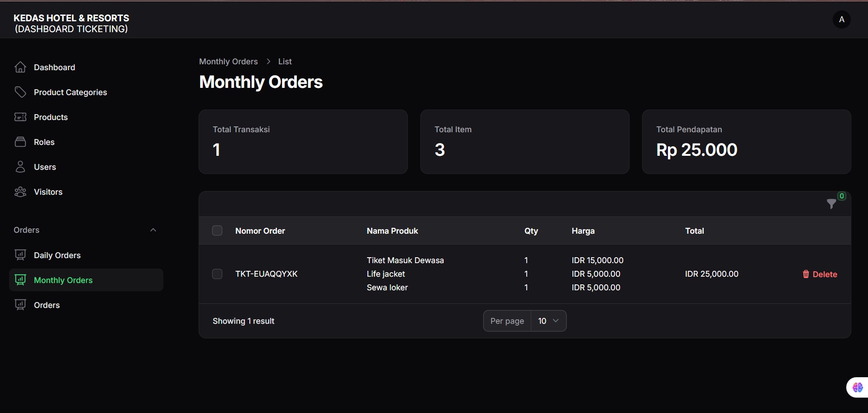Switch to Monthly Orders in the sidebar
Image resolution: width=868 pixels, height=413 pixels.
coord(63,280)
